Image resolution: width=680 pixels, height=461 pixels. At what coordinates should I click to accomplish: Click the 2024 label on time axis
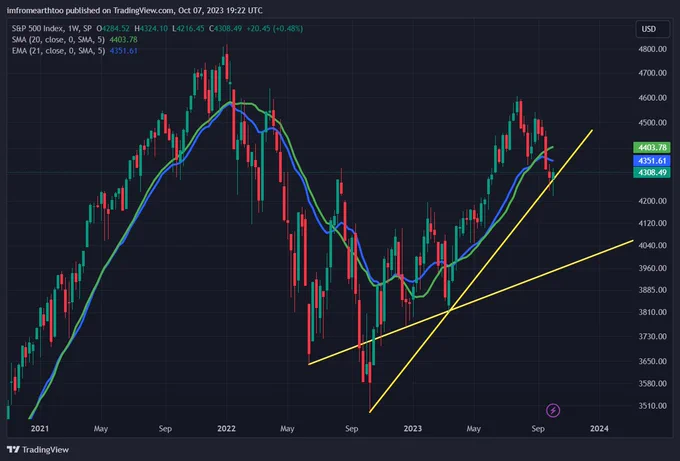coord(599,428)
